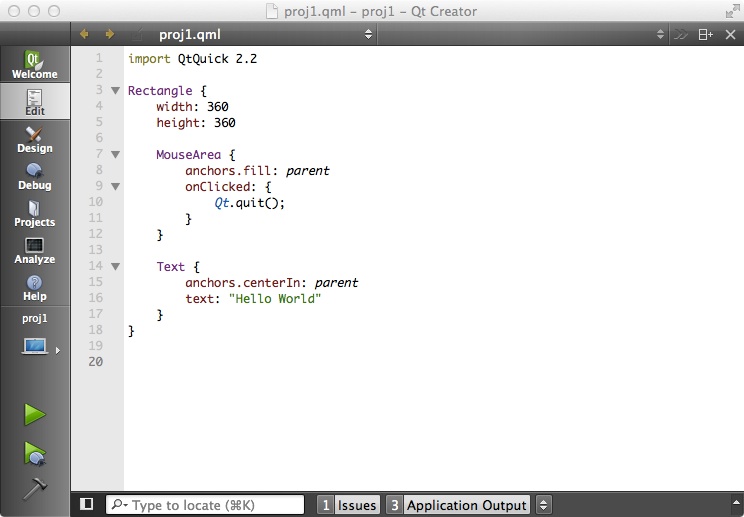Viewport: 744px width, 517px height.
Task: Click the import QtQuick 2.2 line
Action: coord(192,59)
